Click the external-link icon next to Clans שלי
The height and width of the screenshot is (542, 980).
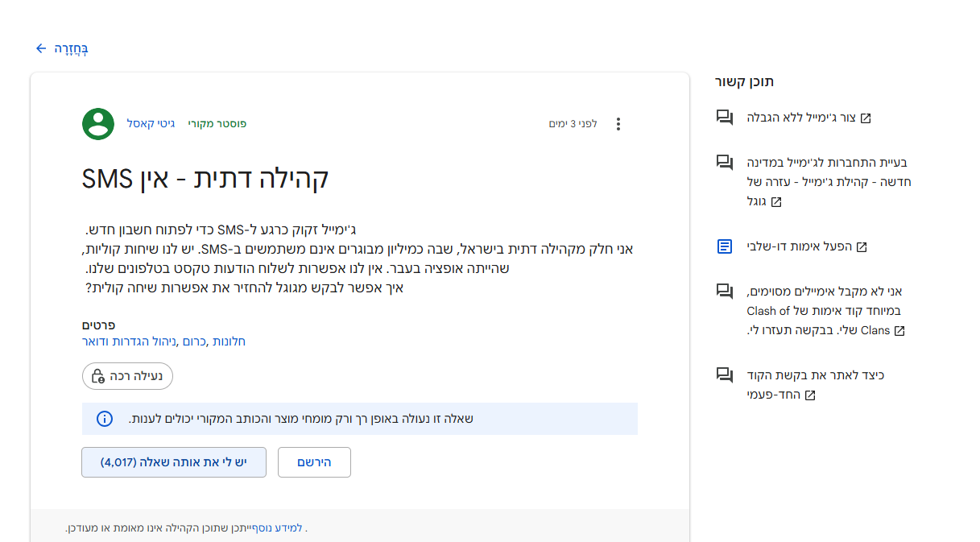pyautogui.click(x=899, y=330)
